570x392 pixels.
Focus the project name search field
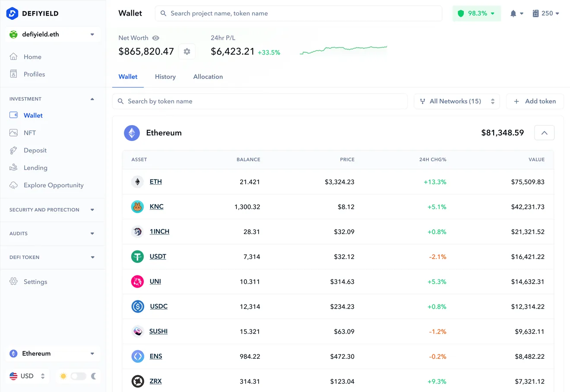click(299, 13)
